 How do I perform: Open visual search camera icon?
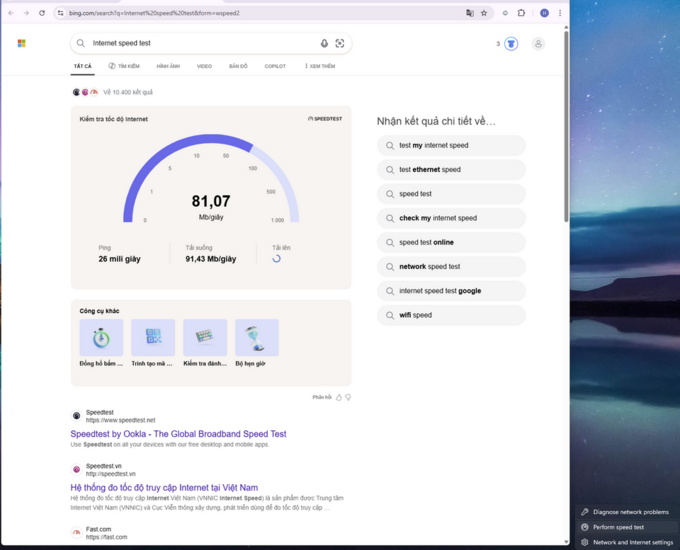point(340,44)
